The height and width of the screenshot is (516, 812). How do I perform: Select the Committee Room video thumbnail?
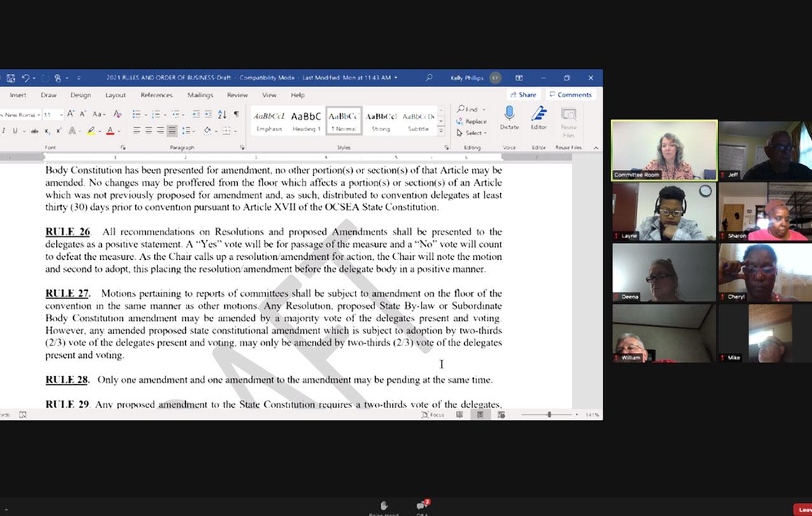click(x=664, y=150)
